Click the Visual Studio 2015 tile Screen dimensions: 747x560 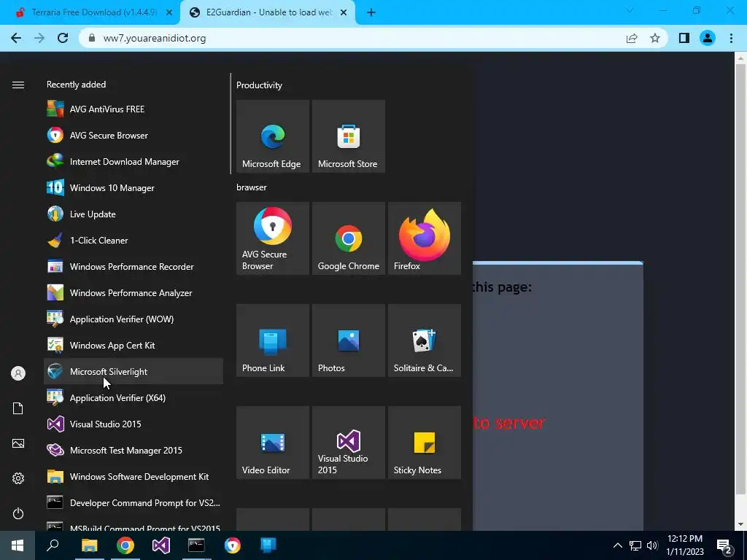pyautogui.click(x=348, y=443)
